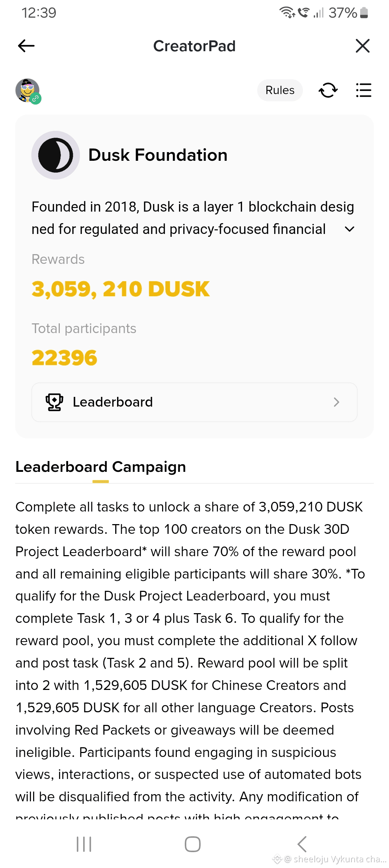
Task: Open the list menu icon beside refresh
Action: [363, 90]
